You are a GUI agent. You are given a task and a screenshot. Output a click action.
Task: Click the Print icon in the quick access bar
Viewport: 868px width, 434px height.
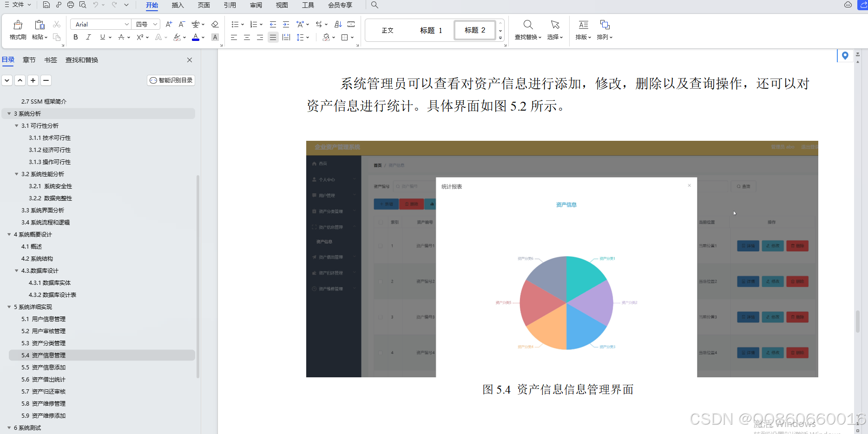tap(71, 5)
